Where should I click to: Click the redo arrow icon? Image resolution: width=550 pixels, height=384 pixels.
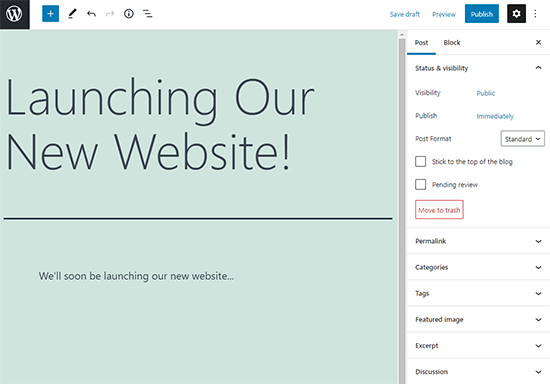pyautogui.click(x=110, y=14)
